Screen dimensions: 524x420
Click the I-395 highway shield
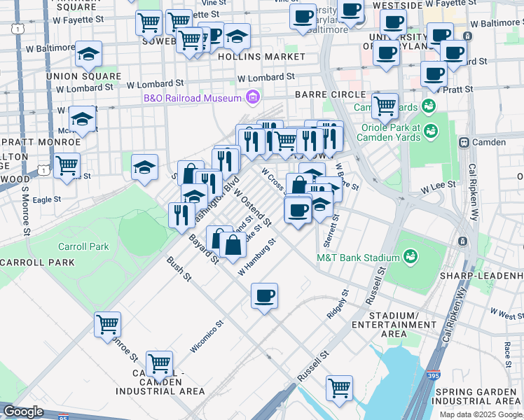click(x=433, y=376)
